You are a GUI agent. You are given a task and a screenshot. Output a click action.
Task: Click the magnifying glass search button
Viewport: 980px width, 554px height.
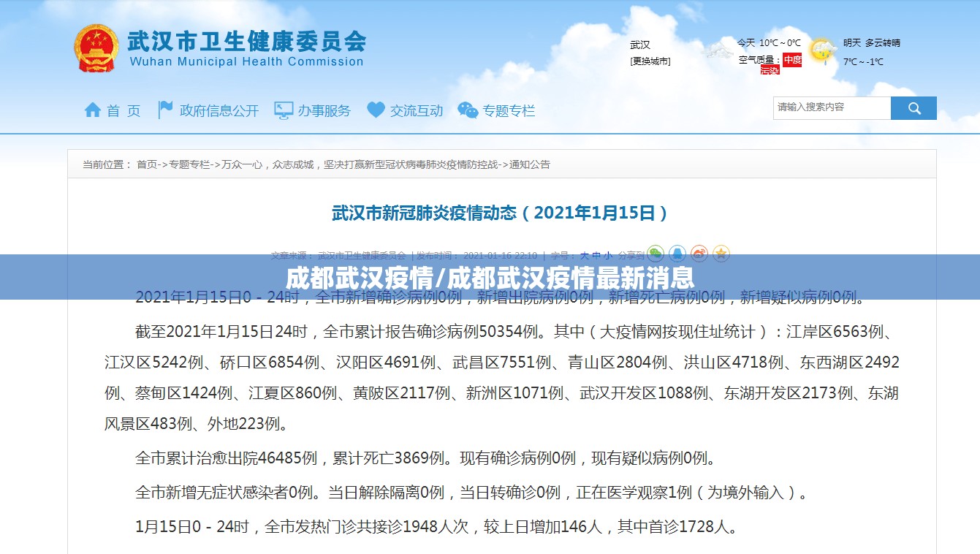tap(913, 108)
